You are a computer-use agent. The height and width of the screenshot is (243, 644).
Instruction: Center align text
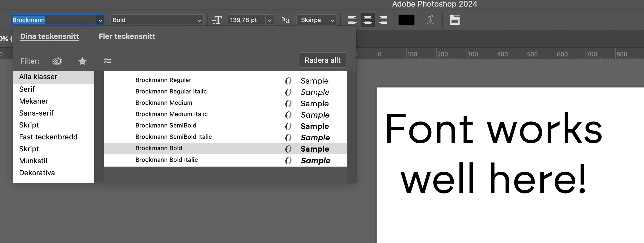368,20
